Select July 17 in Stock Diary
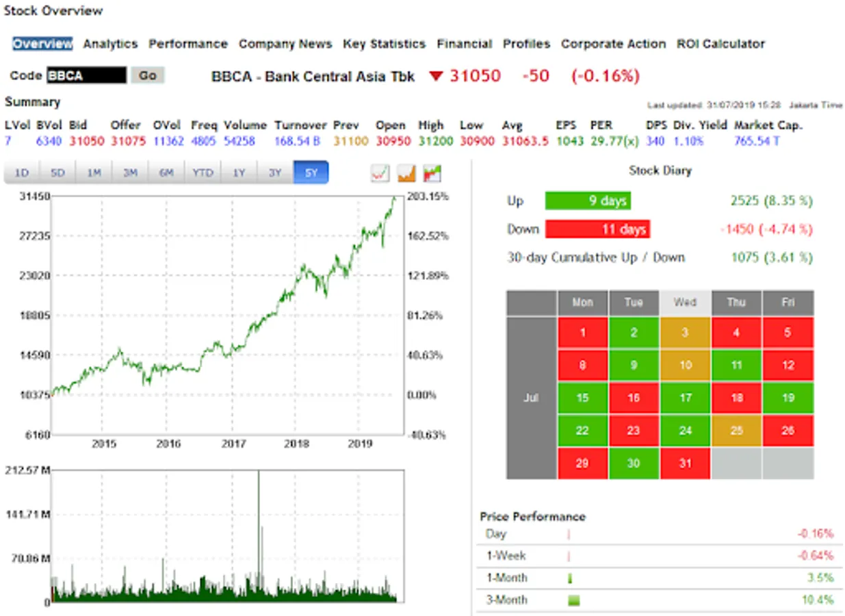 pos(686,398)
